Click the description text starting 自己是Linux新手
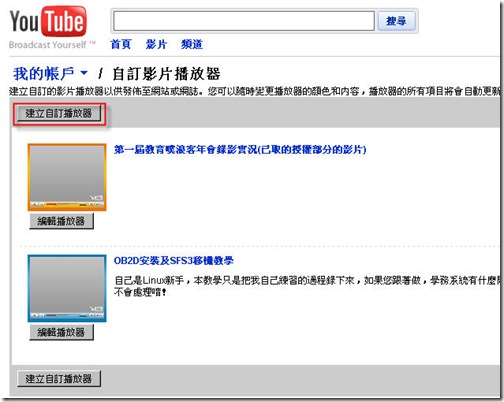504x402 pixels. pos(307,286)
